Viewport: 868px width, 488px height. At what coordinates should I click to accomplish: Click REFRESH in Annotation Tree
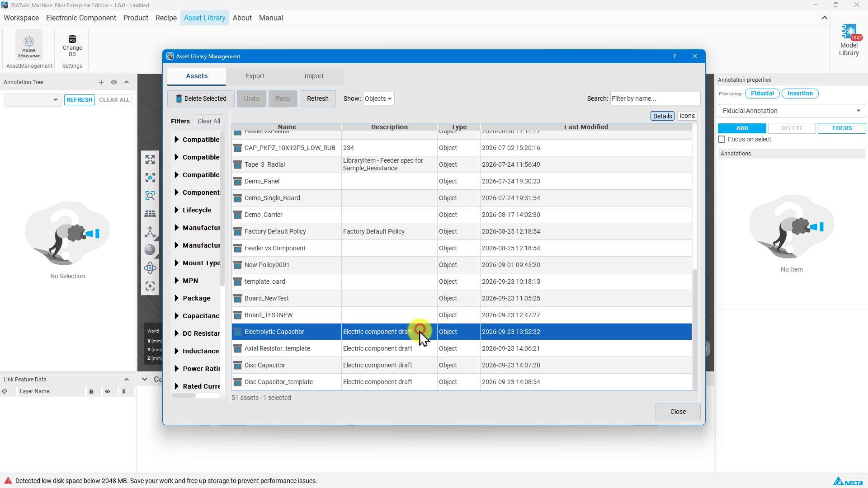pyautogui.click(x=80, y=100)
